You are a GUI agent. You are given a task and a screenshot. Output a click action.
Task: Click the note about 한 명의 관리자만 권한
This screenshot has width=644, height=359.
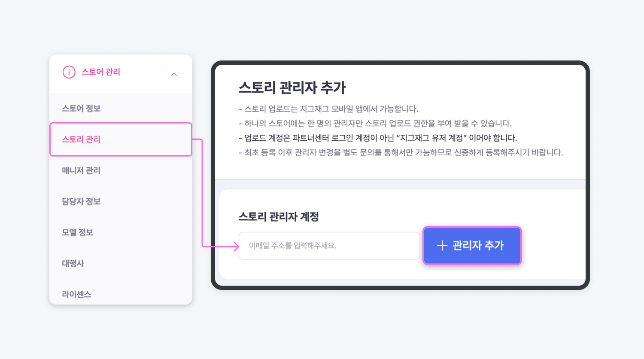375,124
